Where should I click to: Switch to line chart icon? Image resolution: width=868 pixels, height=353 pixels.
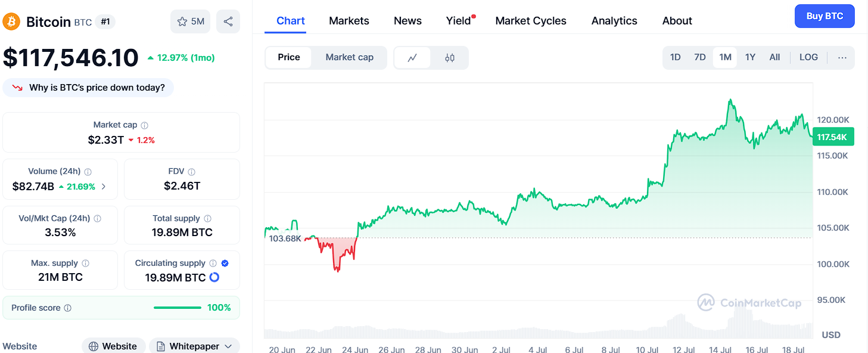[412, 58]
